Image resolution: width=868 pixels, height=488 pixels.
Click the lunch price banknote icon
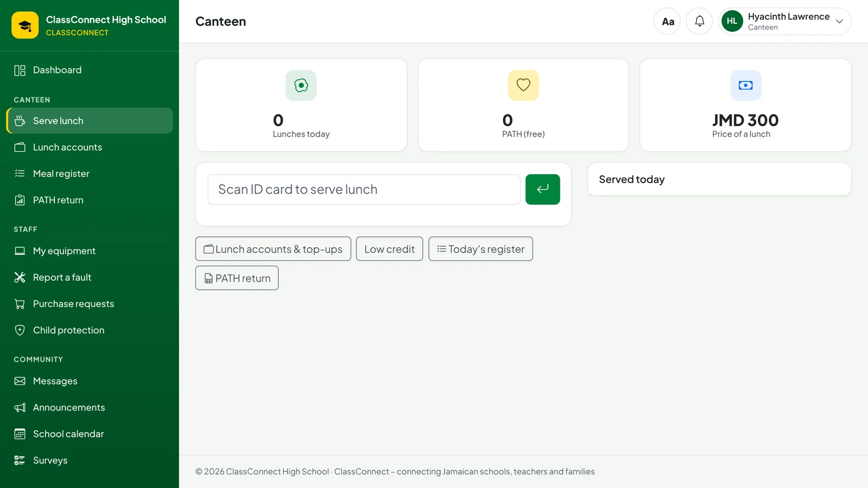point(745,85)
